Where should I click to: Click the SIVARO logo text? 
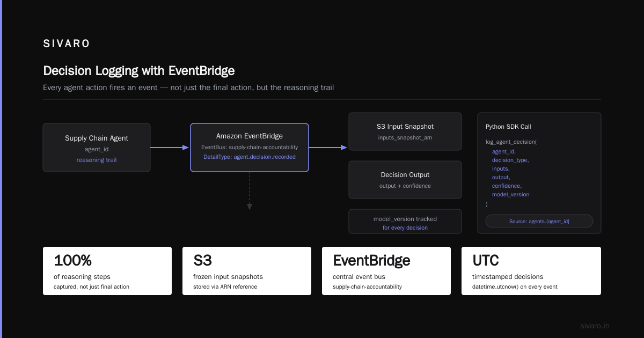tap(67, 44)
